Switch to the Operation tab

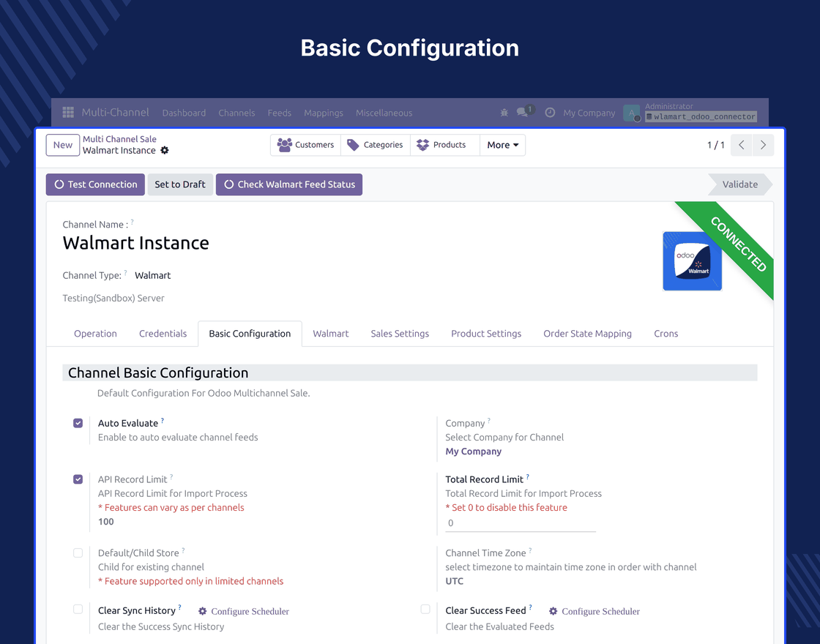pos(95,334)
